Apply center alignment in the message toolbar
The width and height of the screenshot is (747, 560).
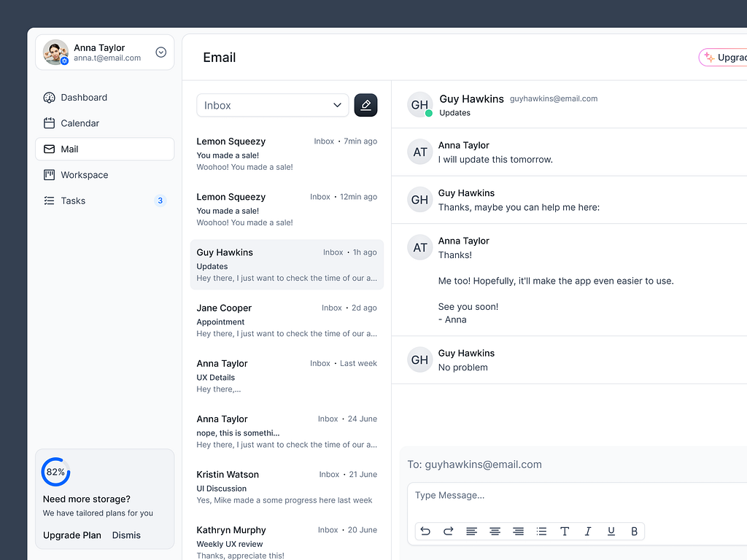click(495, 531)
